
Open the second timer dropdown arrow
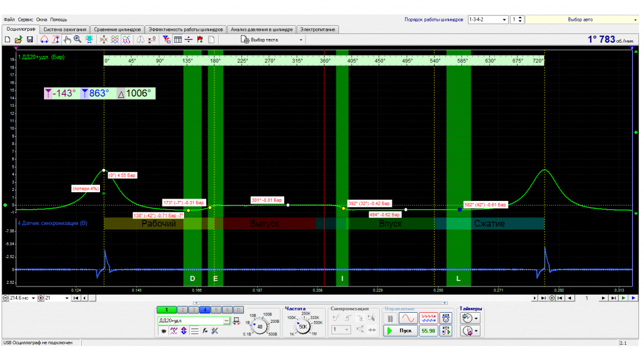click(x=477, y=331)
